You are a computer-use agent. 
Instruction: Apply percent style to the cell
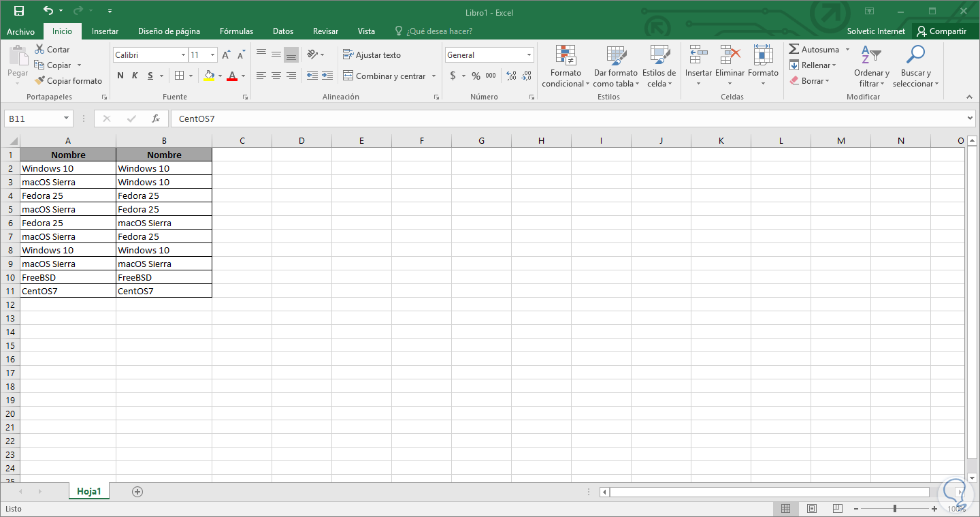click(476, 76)
